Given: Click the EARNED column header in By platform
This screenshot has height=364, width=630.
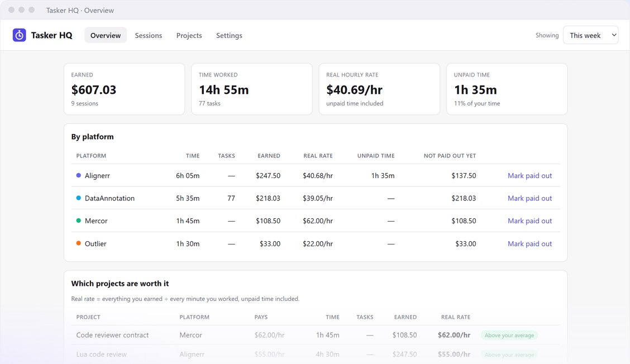Looking at the screenshot, I should click(x=269, y=156).
